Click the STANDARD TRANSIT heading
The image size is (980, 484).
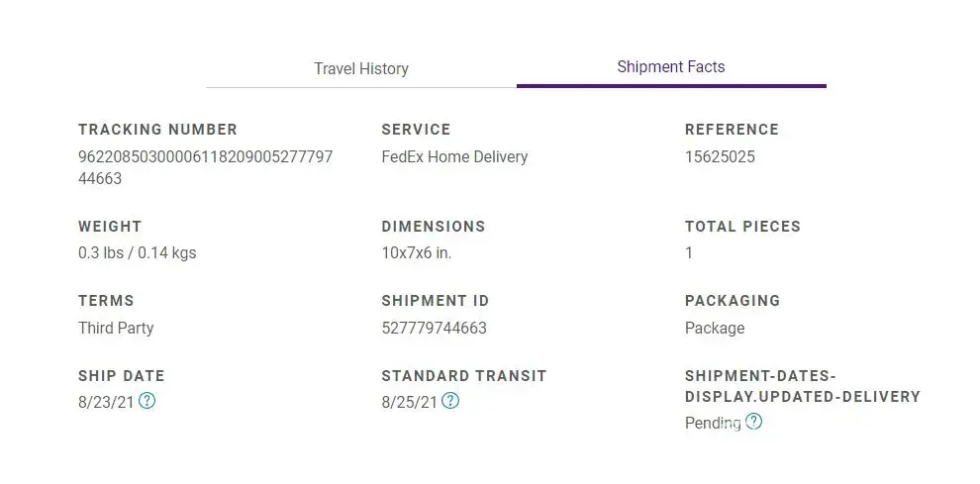click(463, 376)
